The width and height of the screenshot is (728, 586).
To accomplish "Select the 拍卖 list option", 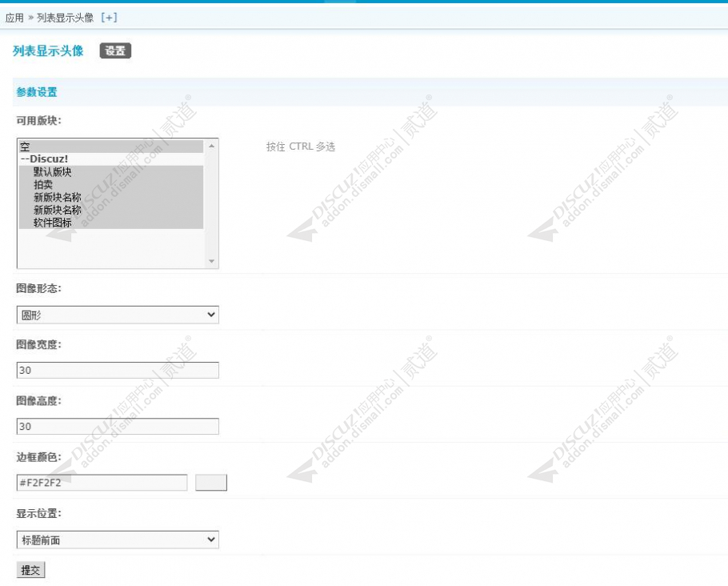I will point(111,184).
